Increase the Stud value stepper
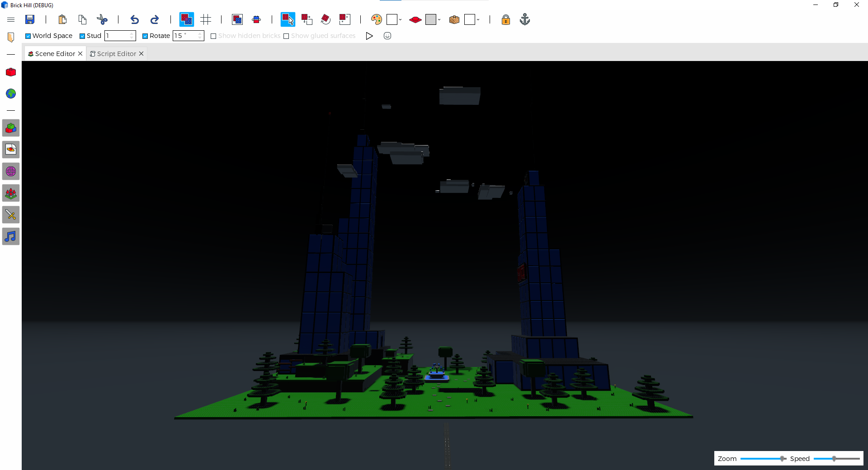Viewport: 868px width, 470px height. (x=132, y=33)
